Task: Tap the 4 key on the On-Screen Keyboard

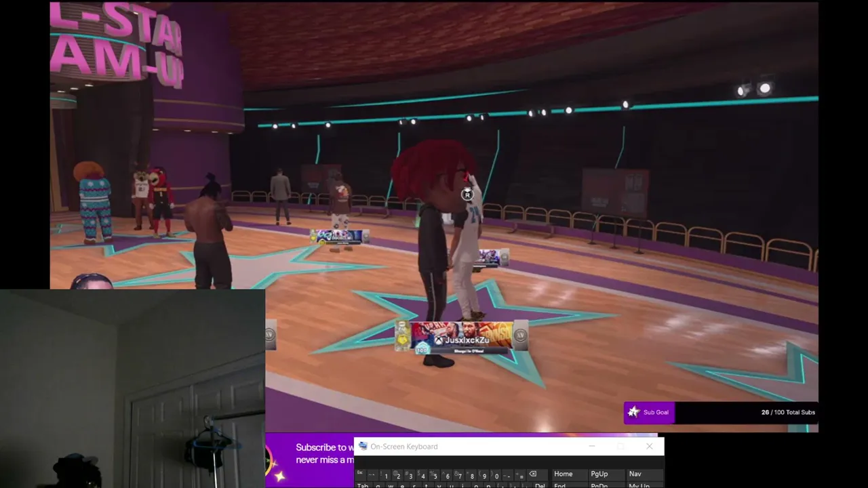Action: [x=422, y=474]
